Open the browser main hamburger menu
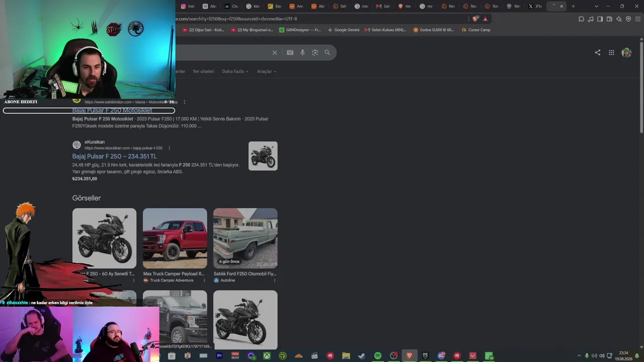Viewport: 644px width, 362px height. (x=638, y=19)
